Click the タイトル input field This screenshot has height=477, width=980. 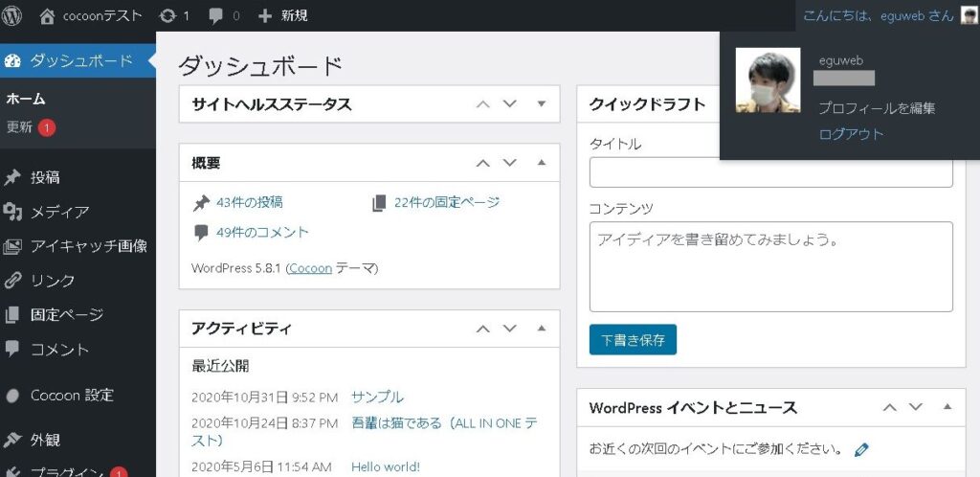tap(770, 172)
